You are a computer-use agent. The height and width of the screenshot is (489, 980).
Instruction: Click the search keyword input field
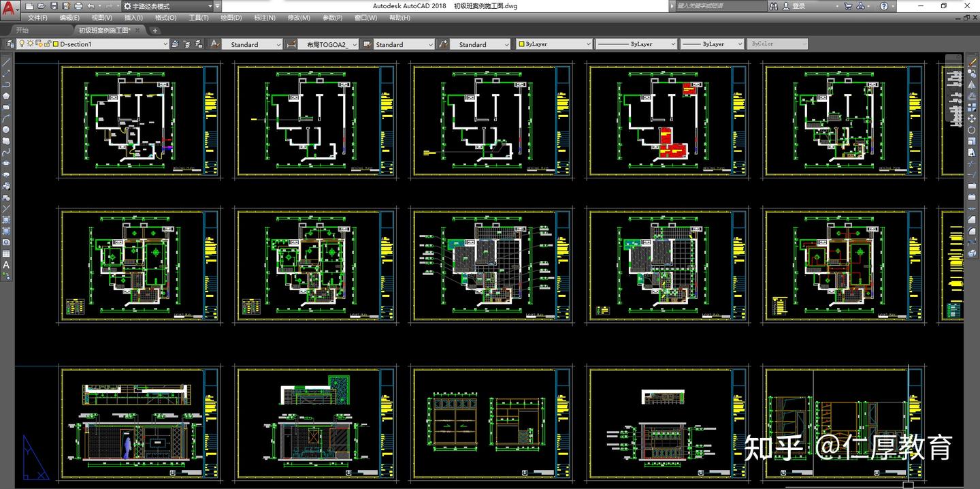(720, 6)
